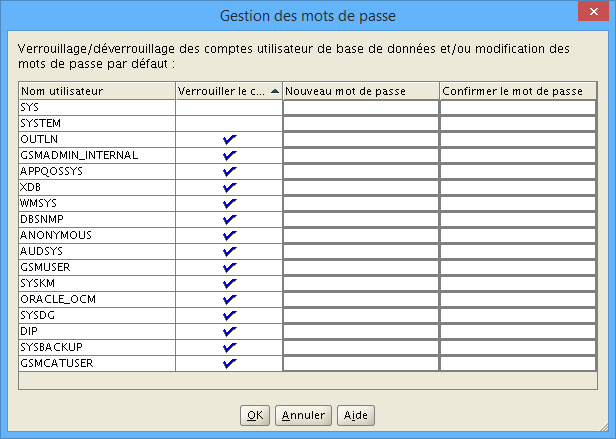Confirm with the OK button
The image size is (616, 439).
click(x=255, y=415)
